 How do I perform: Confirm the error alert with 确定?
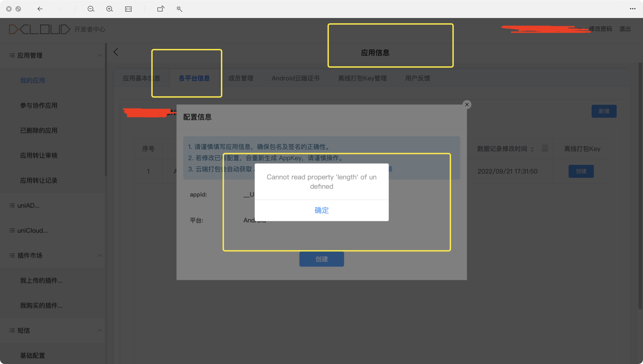[x=321, y=210]
